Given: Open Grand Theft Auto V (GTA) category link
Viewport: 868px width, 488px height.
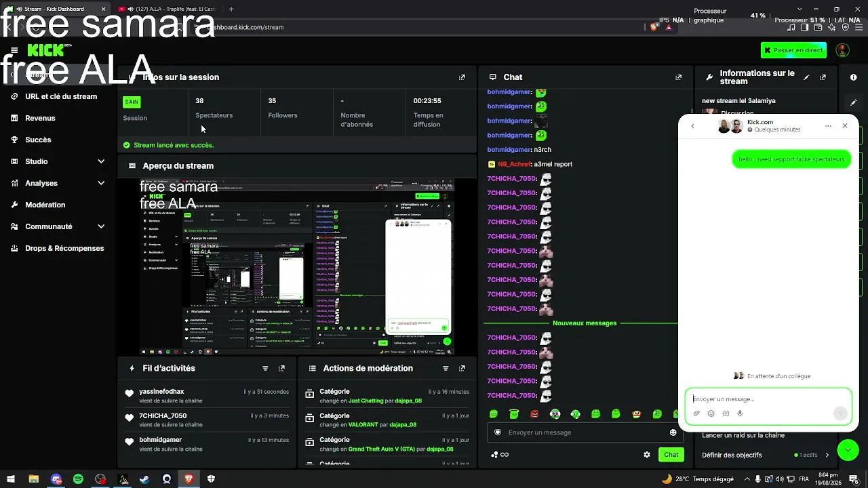Looking at the screenshot, I should (x=382, y=449).
